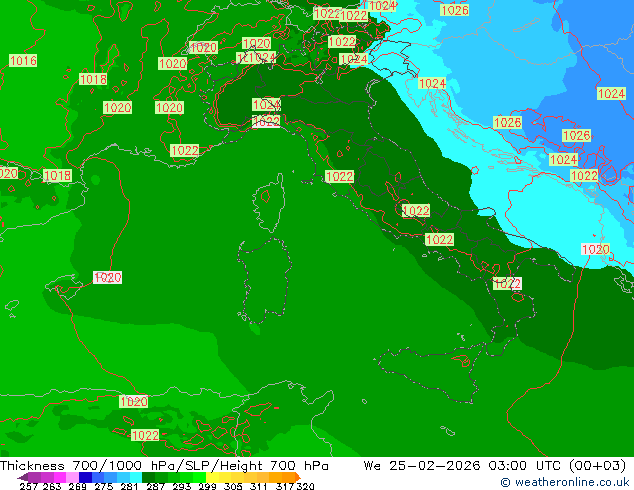
Task: Select the dark blue legend swatch
Action: tap(85, 477)
